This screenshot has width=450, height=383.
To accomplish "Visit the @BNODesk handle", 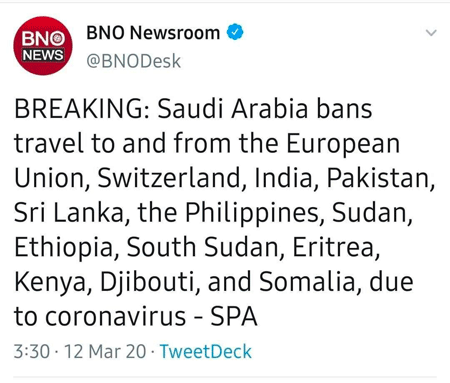I will point(133,61).
